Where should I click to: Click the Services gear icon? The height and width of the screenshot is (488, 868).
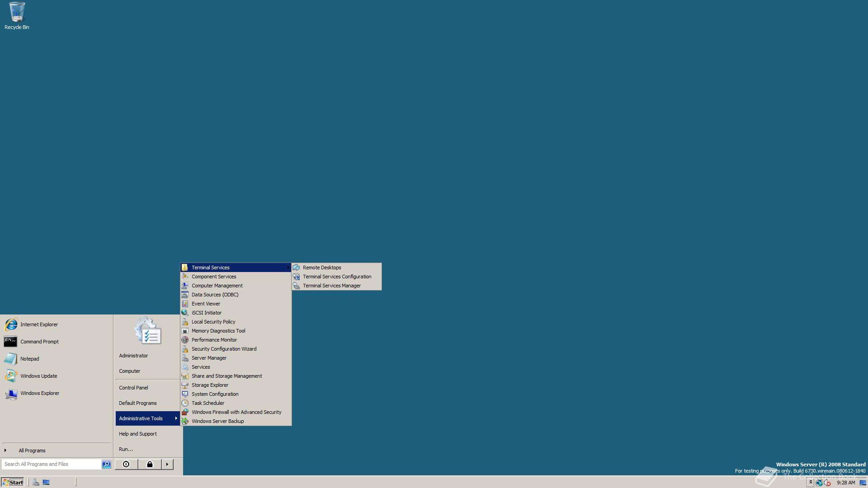(x=185, y=367)
